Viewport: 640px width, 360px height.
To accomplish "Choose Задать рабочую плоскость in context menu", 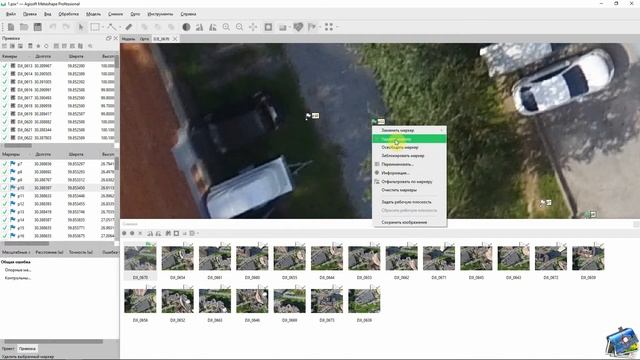I will (x=409, y=202).
